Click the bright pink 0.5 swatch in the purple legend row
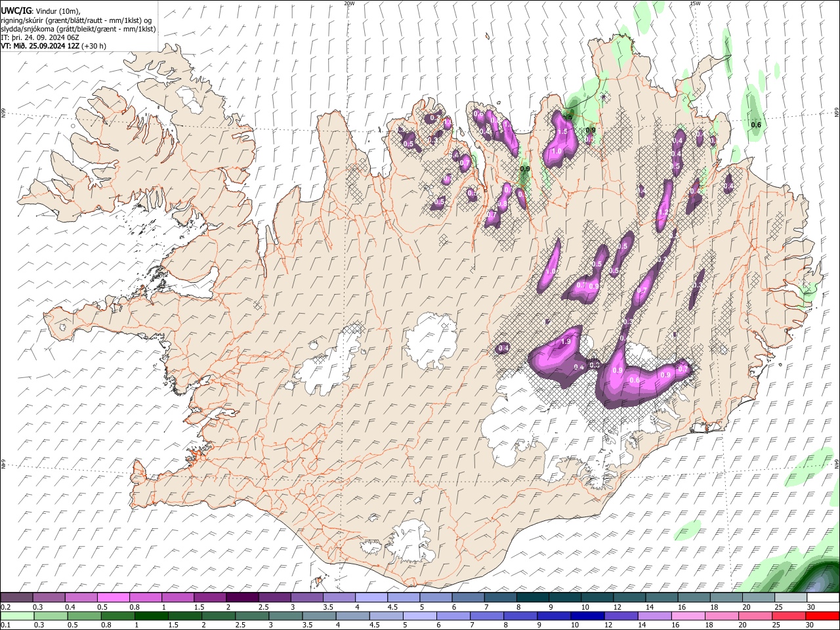840x630 pixels. 113,598
